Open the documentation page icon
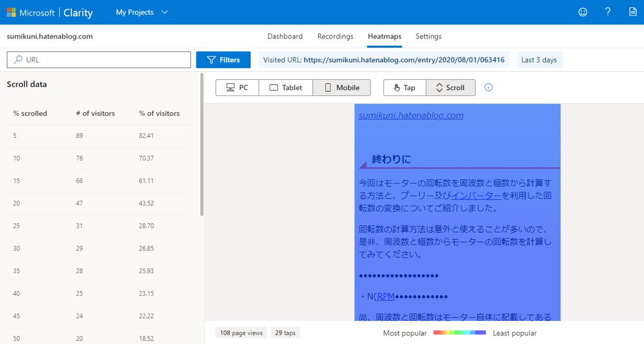644x344 pixels. (632, 12)
